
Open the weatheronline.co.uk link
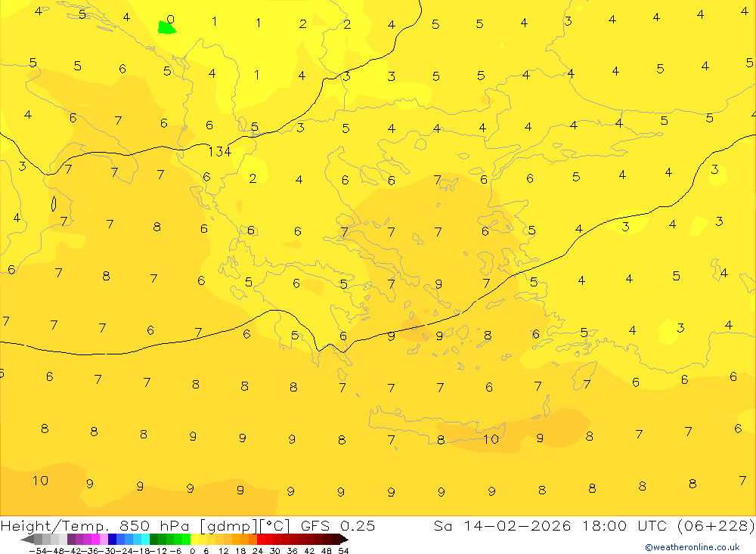point(692,547)
